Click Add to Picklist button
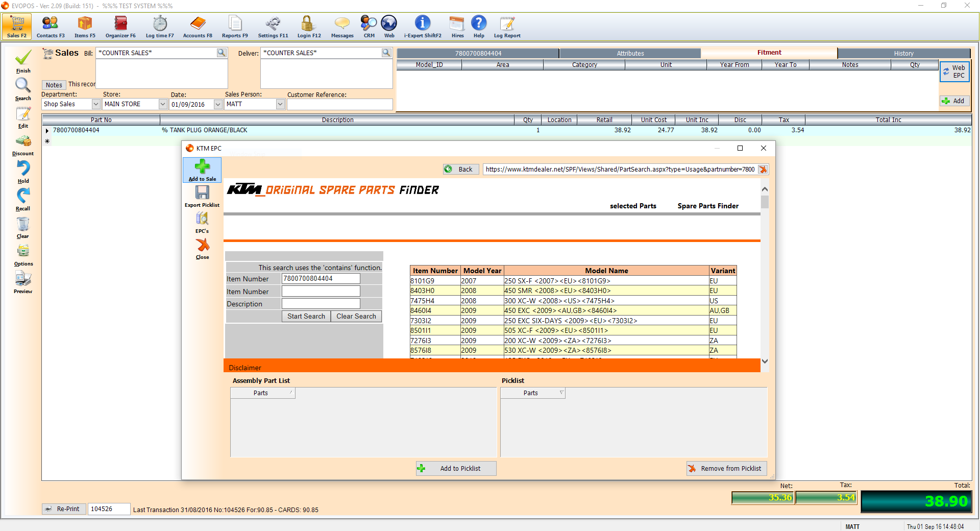Image resolution: width=980 pixels, height=531 pixels. pos(456,469)
